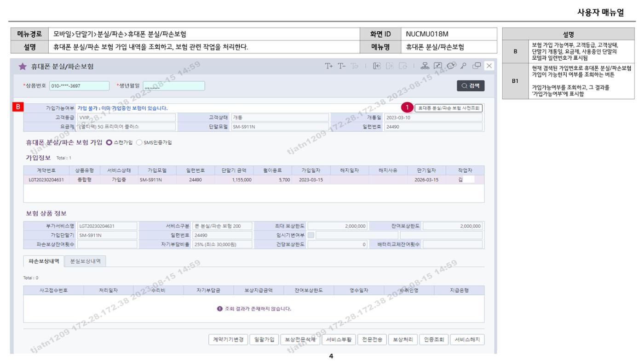This screenshot has width=644, height=362.
Task: Click the 상품번호 input field
Action: click(x=79, y=86)
